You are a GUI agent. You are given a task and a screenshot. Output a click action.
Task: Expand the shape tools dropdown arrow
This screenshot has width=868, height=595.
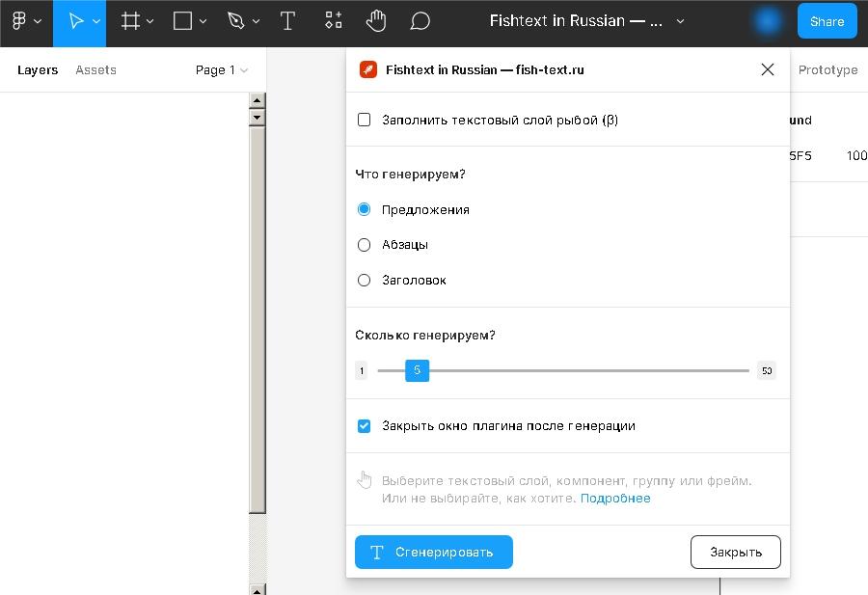pyautogui.click(x=203, y=21)
